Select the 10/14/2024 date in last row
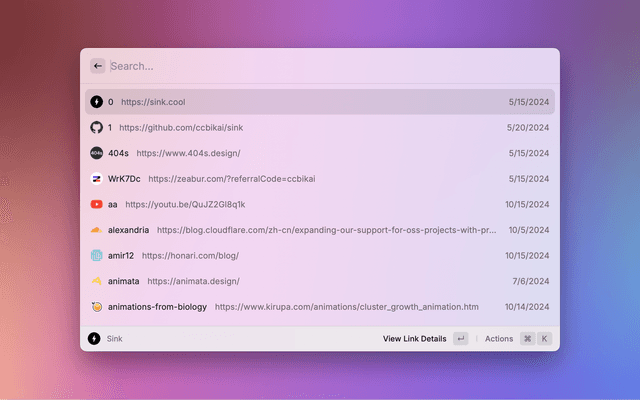 (x=527, y=307)
